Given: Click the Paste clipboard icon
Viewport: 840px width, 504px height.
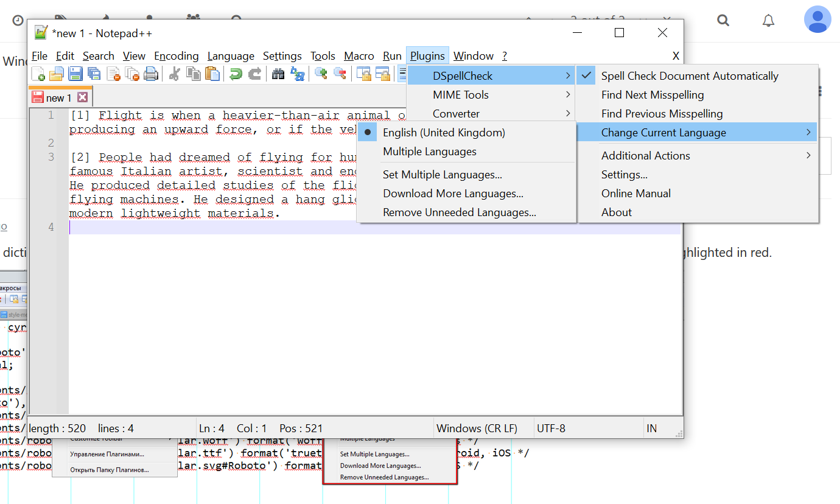Looking at the screenshot, I should point(212,74).
